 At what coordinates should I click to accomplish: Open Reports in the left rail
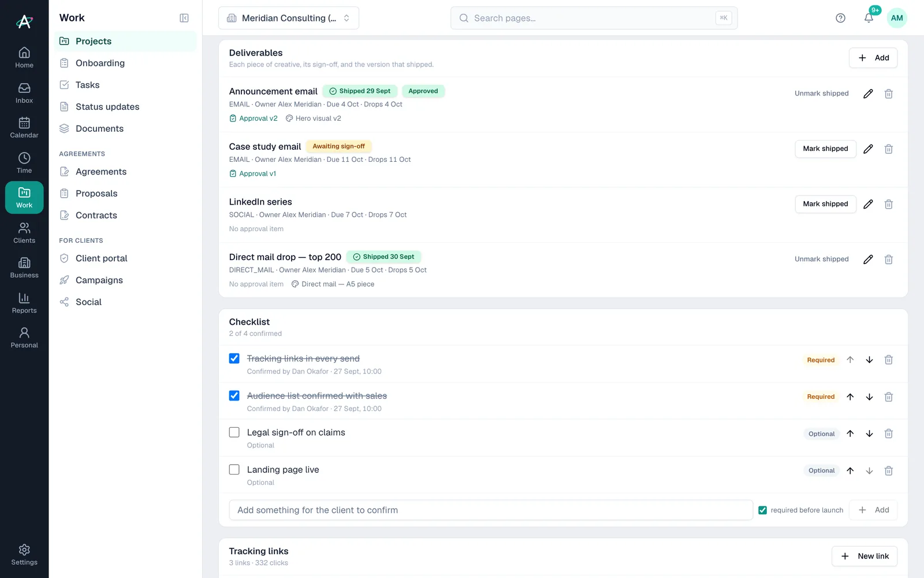tap(24, 303)
